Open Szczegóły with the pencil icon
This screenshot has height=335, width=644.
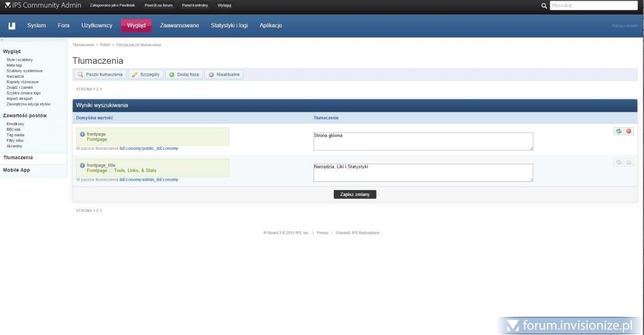tap(145, 75)
